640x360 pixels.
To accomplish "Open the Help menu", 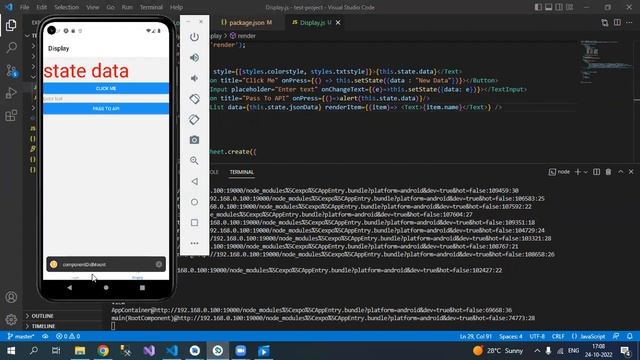I will (x=176, y=7).
